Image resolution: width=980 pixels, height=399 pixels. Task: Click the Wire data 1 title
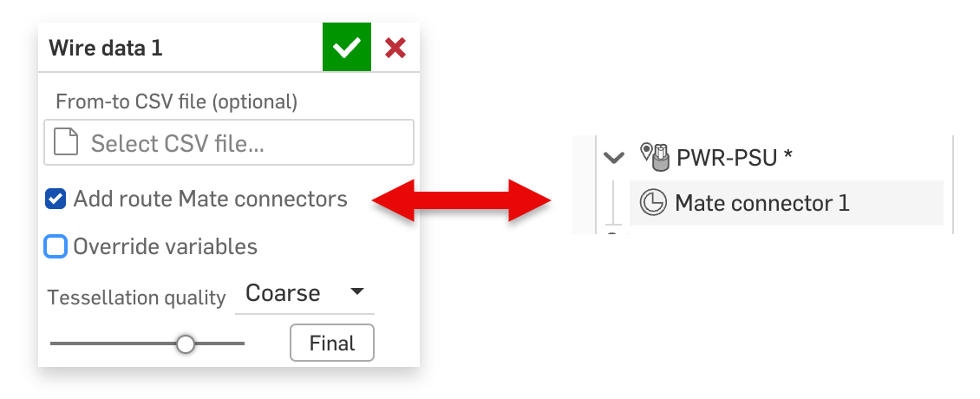[x=106, y=48]
